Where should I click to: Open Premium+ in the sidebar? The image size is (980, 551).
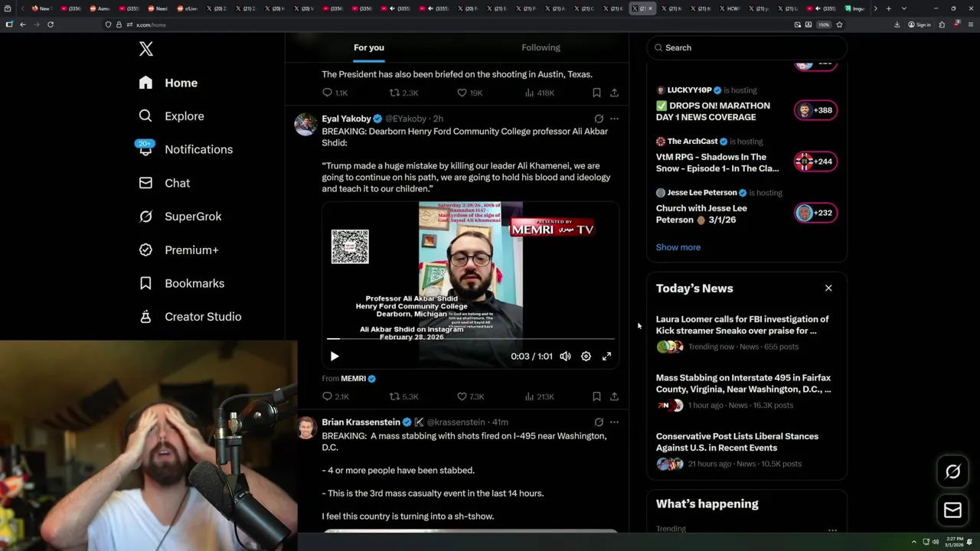click(x=178, y=249)
